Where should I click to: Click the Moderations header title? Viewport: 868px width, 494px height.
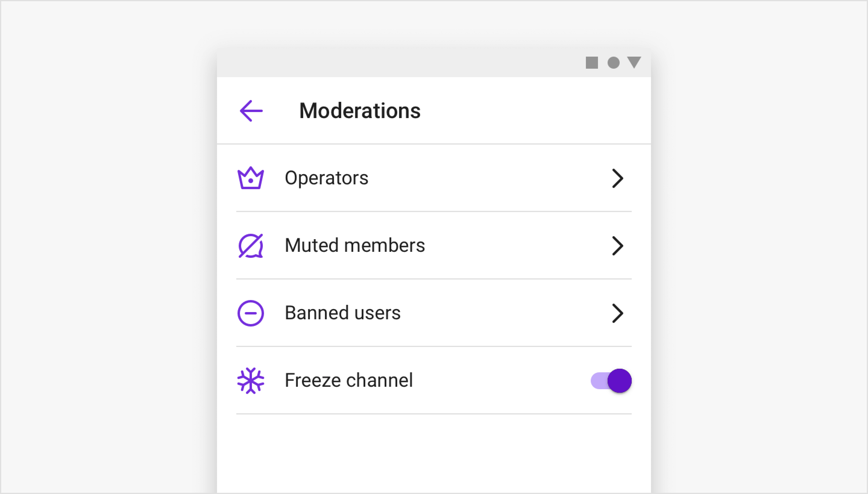tap(360, 111)
